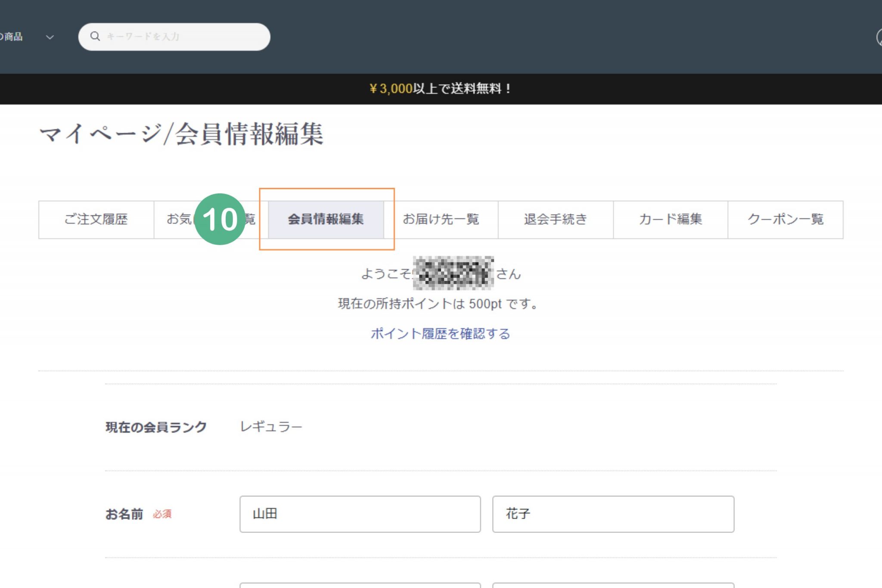Click the green number 10 step badge
The image size is (882, 588).
click(220, 219)
